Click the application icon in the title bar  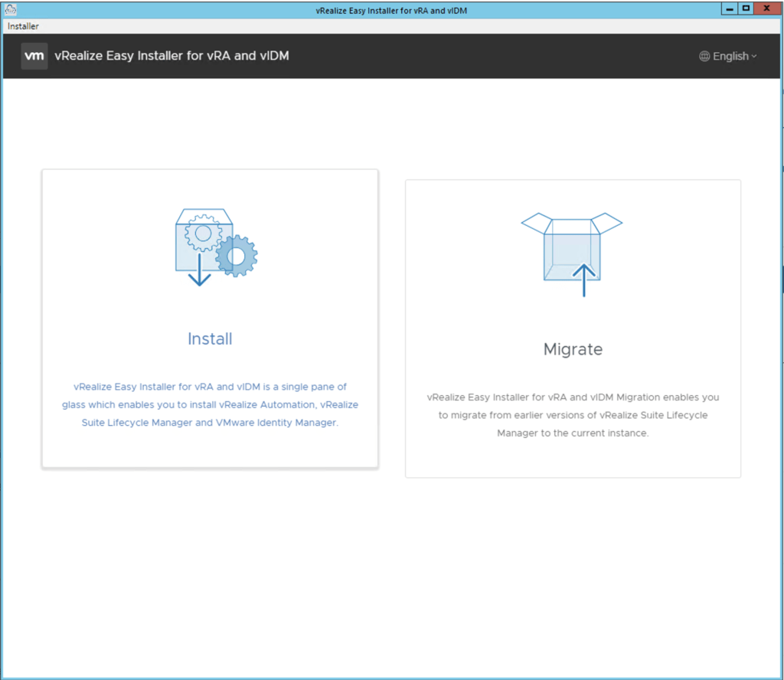[x=10, y=8]
